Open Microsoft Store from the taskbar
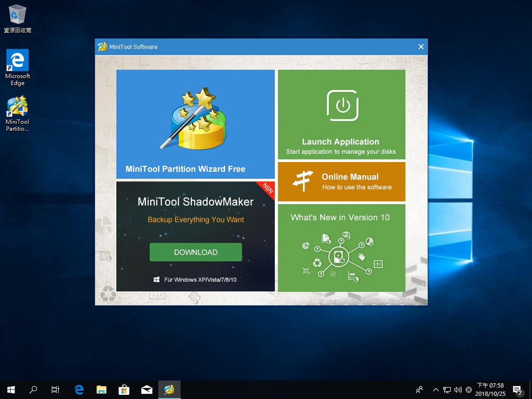532x399 pixels. tap(124, 390)
